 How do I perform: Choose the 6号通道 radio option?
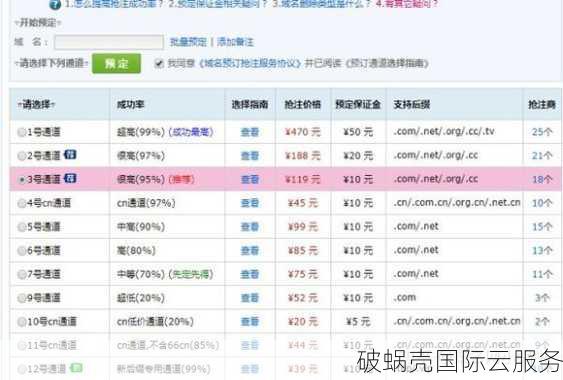[x=22, y=251]
